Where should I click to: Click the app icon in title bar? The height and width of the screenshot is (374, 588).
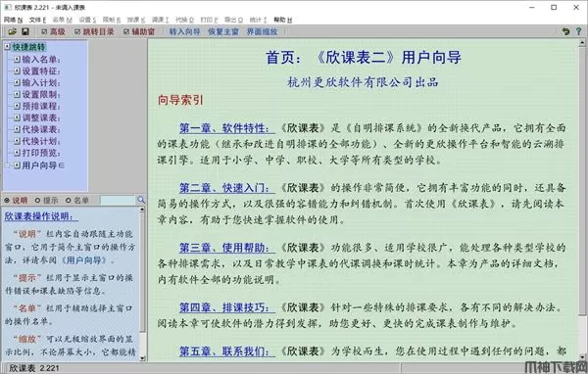click(8, 7)
